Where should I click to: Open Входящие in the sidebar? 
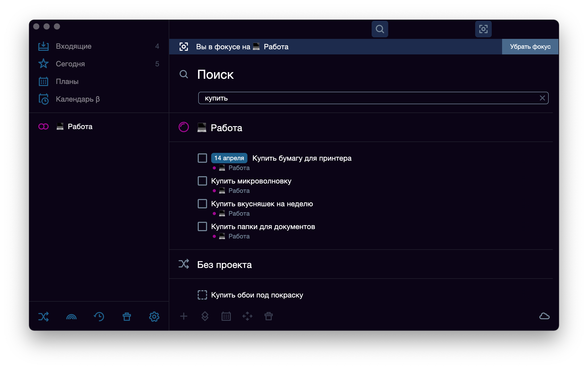[99, 46]
